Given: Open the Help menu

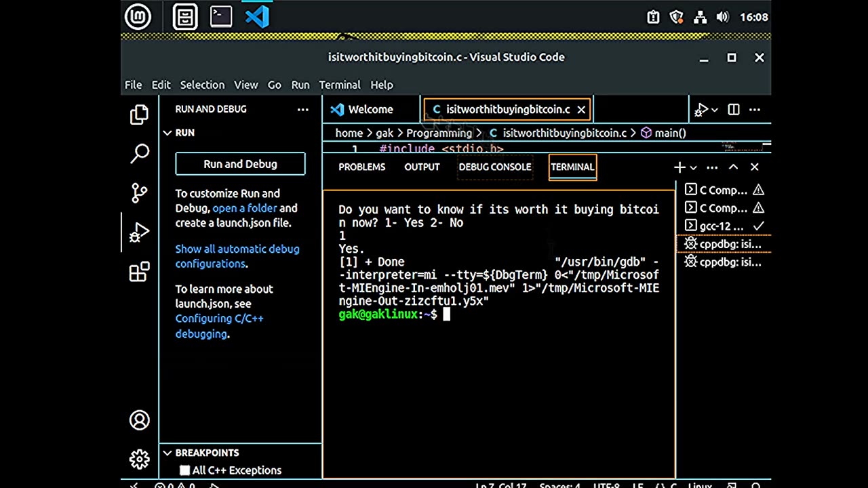Looking at the screenshot, I should pyautogui.click(x=382, y=85).
